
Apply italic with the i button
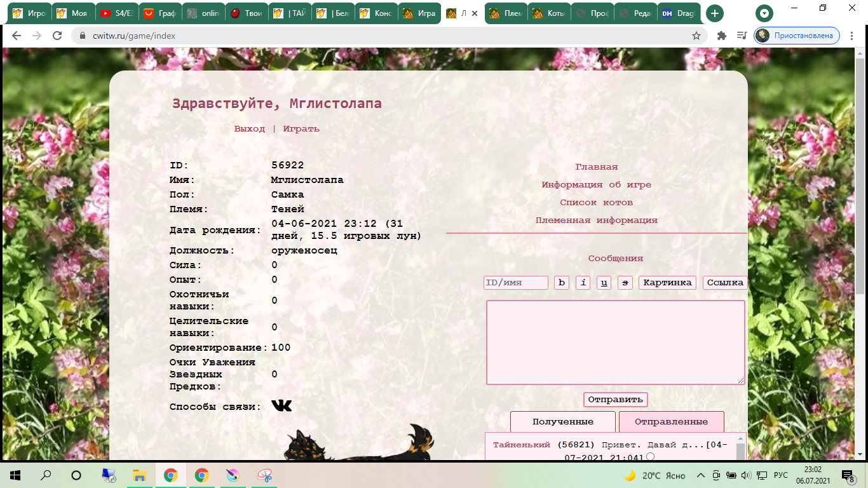point(583,283)
